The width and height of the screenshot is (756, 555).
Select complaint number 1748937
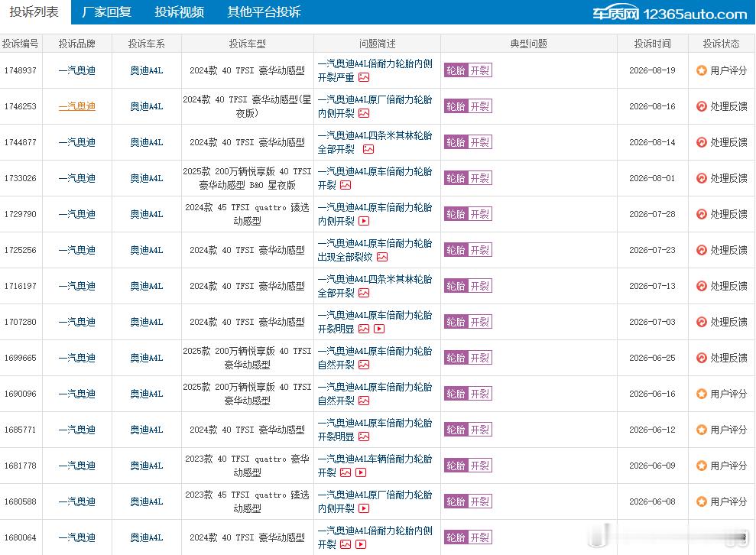tap(20, 70)
